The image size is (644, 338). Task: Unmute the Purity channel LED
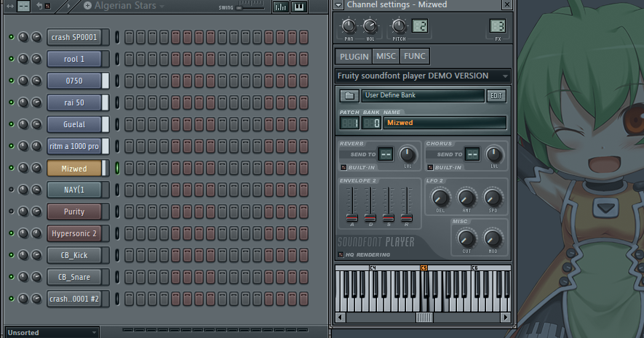[x=12, y=212]
